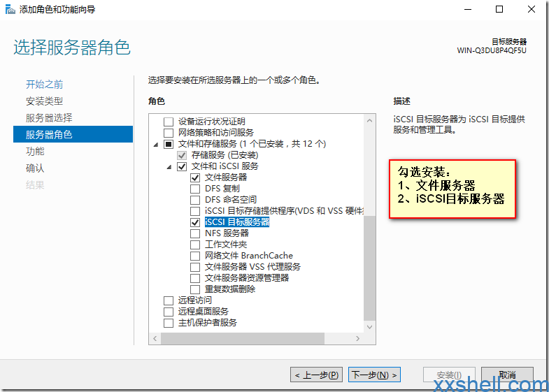This screenshot has width=549, height=392.
Task: Click the server name WIN-Q3DU8P4QF5U
Action: [x=492, y=50]
